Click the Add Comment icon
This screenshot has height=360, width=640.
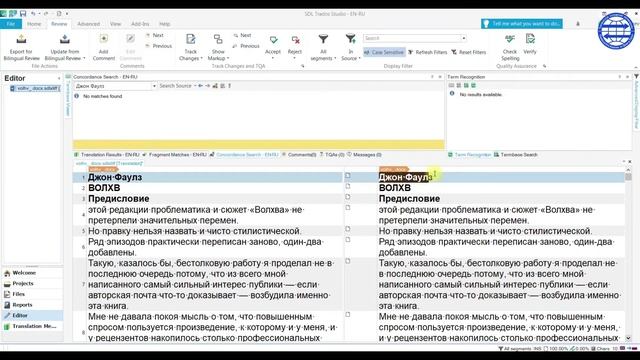click(104, 39)
